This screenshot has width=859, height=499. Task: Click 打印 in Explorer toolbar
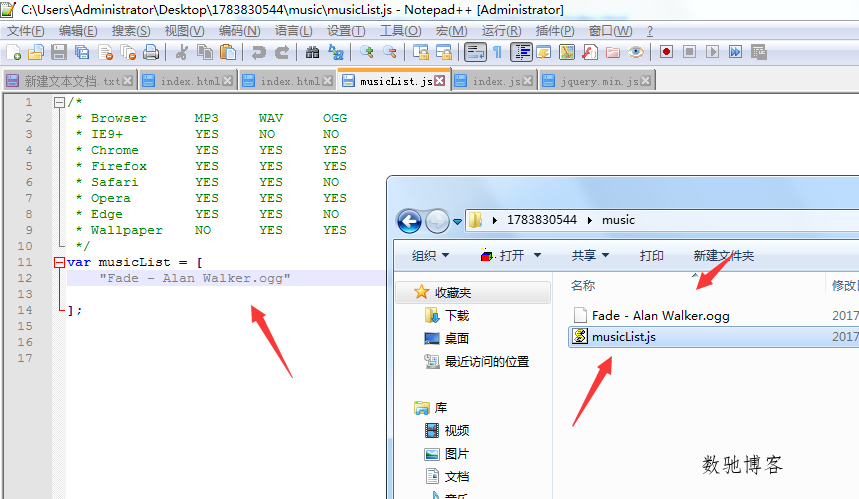[651, 255]
